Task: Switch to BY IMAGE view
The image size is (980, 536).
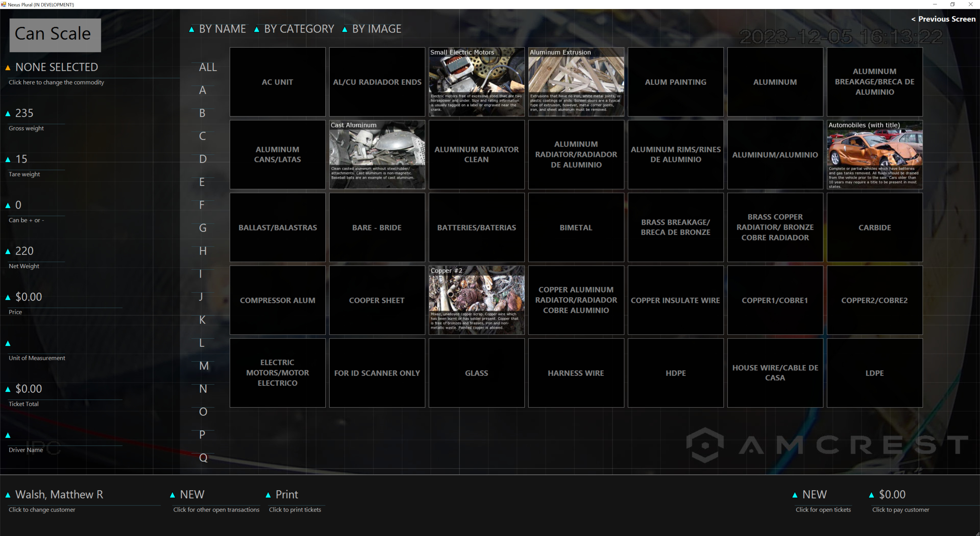Action: pos(376,29)
